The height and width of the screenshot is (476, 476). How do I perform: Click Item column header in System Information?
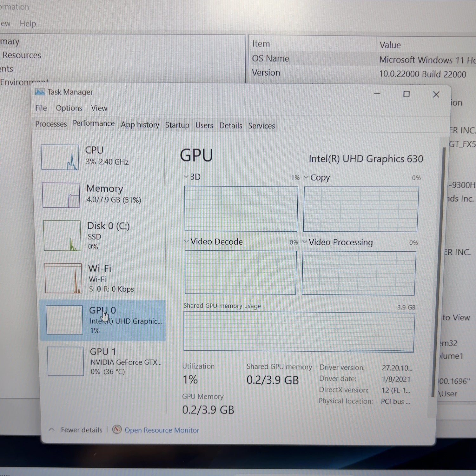click(x=261, y=44)
